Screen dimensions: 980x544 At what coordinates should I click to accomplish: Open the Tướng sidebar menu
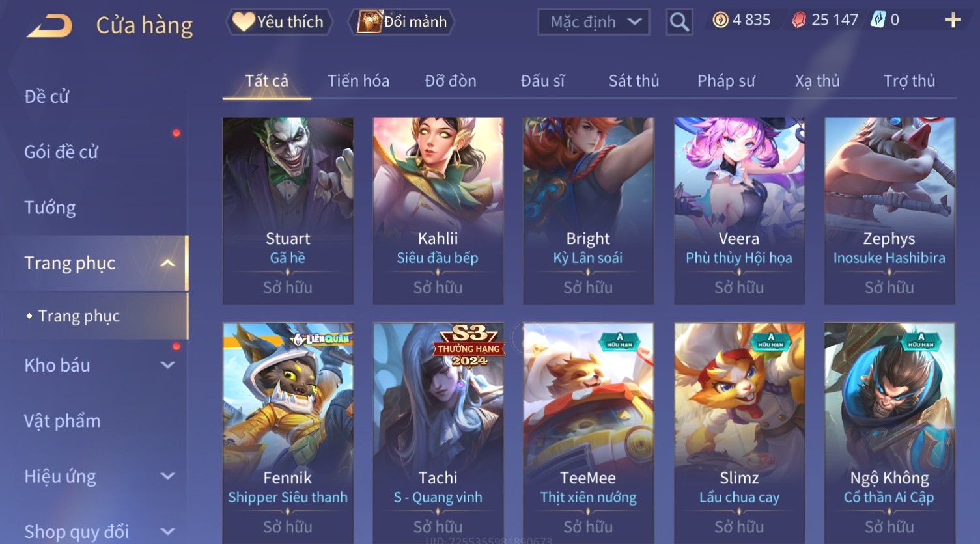coord(50,208)
